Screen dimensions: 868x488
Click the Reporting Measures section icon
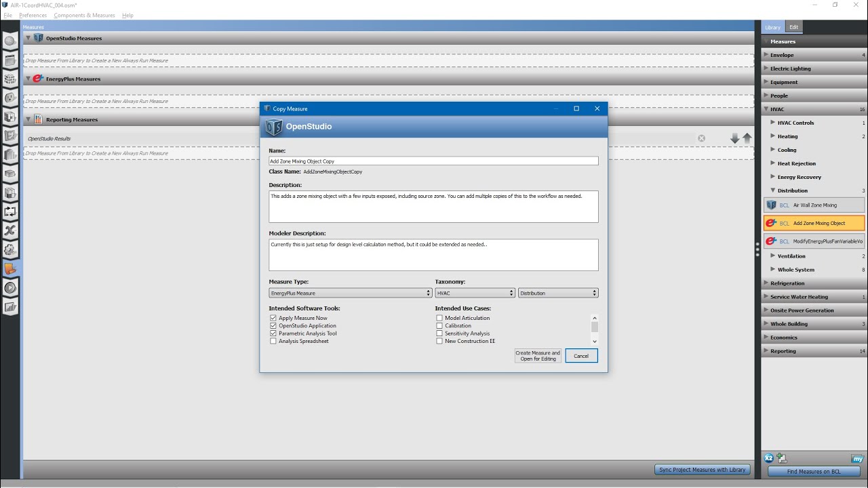39,119
